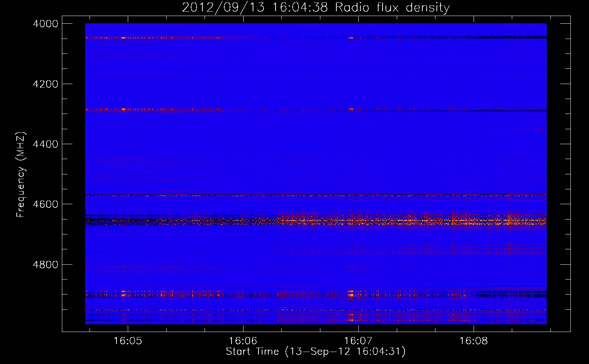Select the 4200 frequency tick label
Viewport: 589px width, 364px height.
46,84
